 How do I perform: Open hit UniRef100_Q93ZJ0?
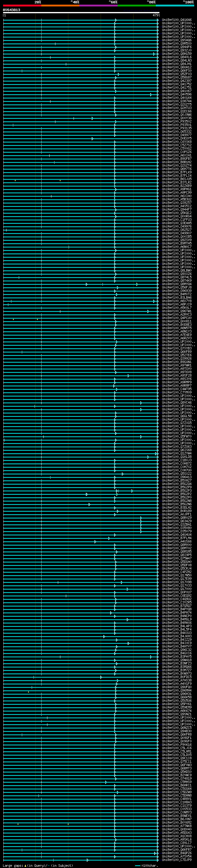177,50
